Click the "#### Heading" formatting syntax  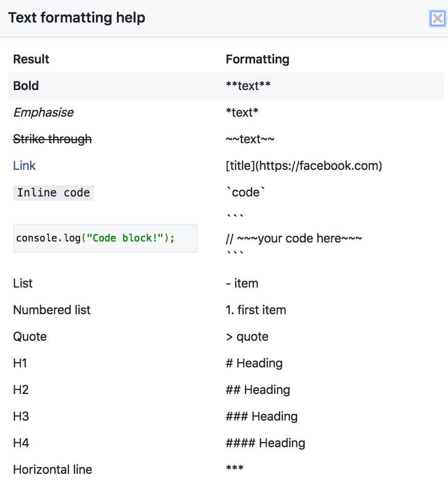pyautogui.click(x=265, y=443)
